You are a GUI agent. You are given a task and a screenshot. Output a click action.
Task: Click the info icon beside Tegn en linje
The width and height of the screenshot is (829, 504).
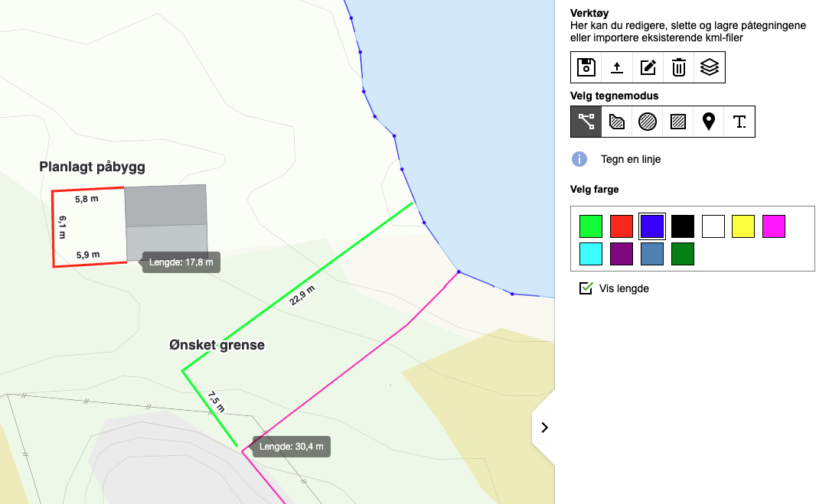(x=579, y=159)
